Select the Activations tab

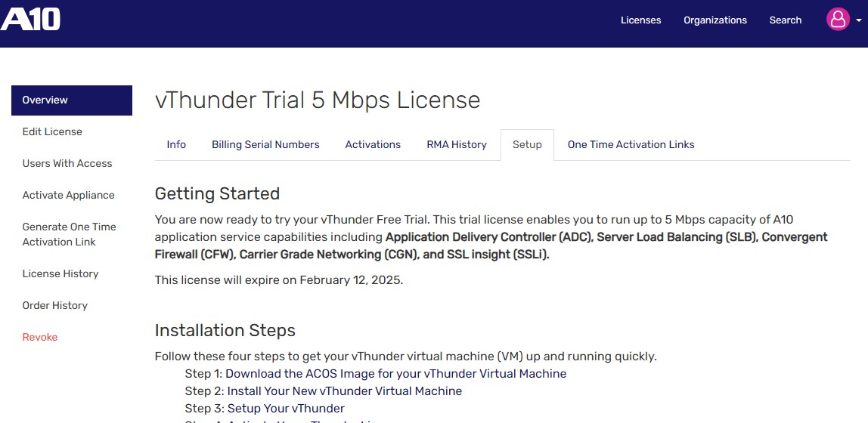click(x=373, y=144)
